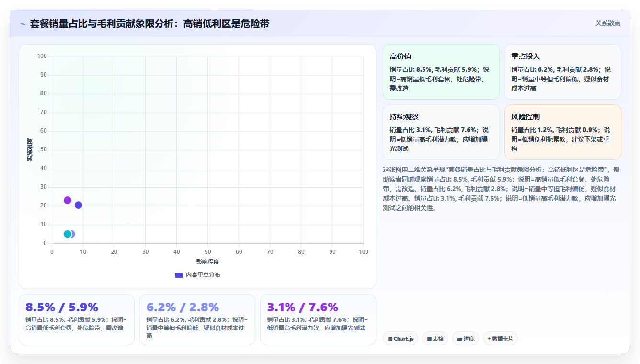Click the 关系散点 label in header
This screenshot has width=640, height=364.
point(607,23)
